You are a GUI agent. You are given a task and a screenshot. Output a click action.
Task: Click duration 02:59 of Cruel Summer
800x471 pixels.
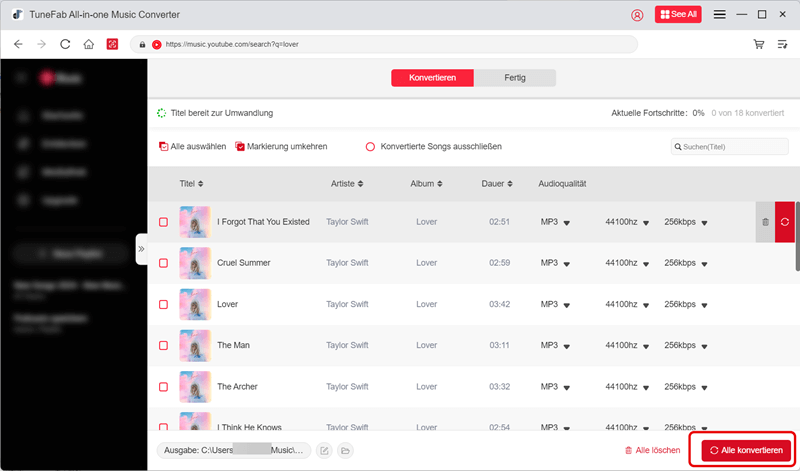pos(499,263)
